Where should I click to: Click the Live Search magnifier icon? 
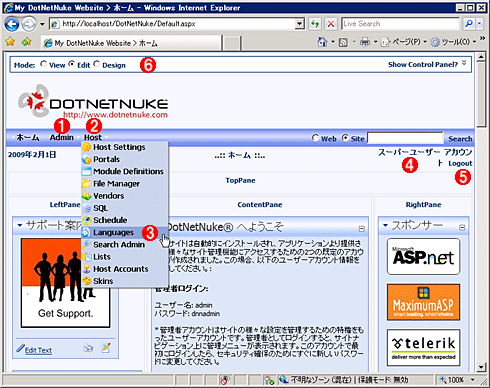point(469,24)
